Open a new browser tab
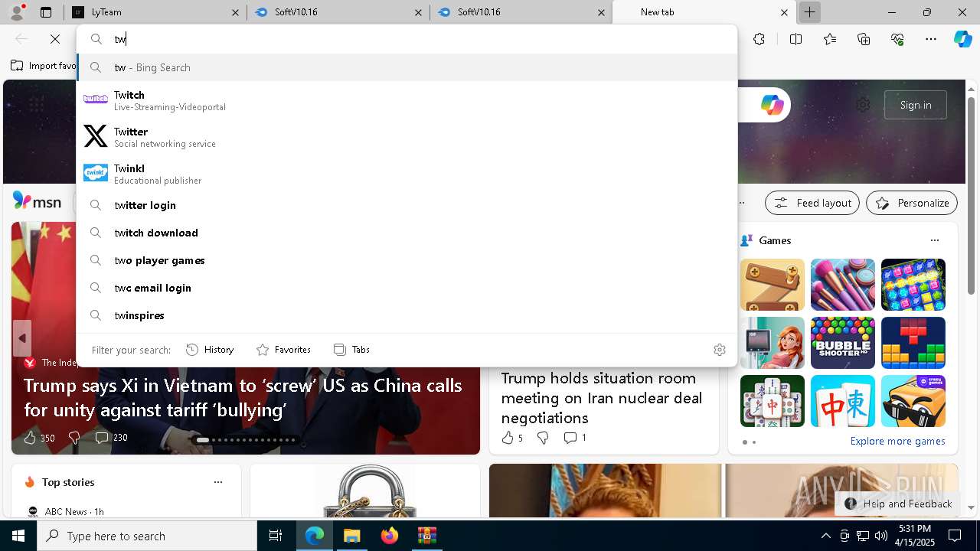 click(x=809, y=12)
